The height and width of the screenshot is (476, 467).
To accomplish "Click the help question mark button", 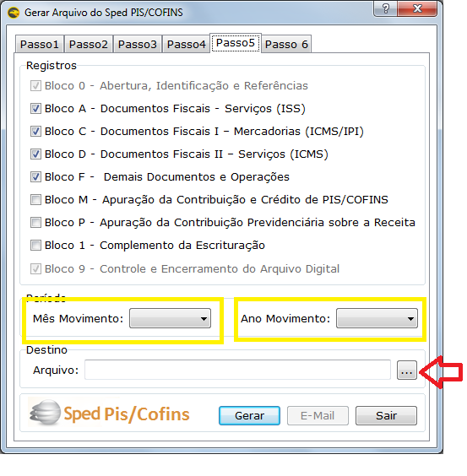I will [385, 8].
